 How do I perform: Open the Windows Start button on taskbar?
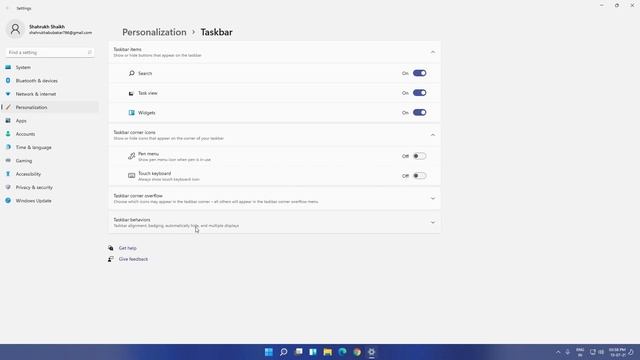(269, 352)
